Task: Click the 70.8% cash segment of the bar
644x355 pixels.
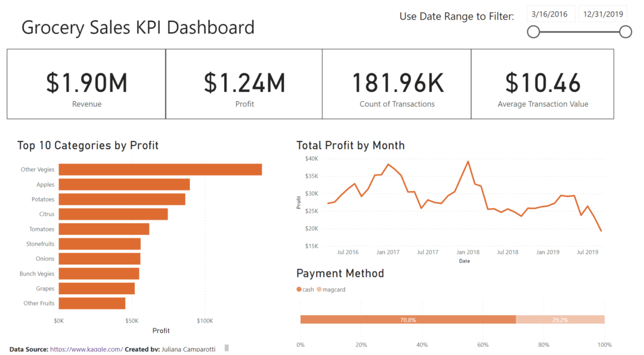Action: (408, 320)
